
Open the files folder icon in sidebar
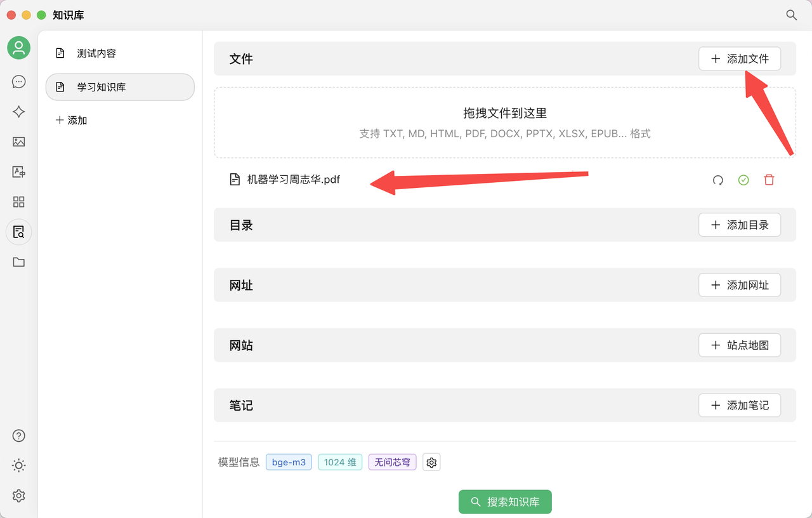(x=19, y=262)
